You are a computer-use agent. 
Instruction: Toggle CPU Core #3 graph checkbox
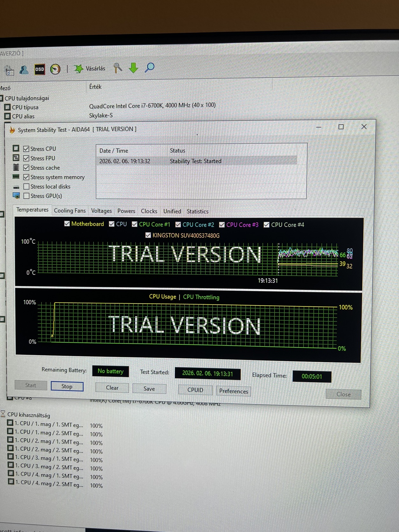222,225
